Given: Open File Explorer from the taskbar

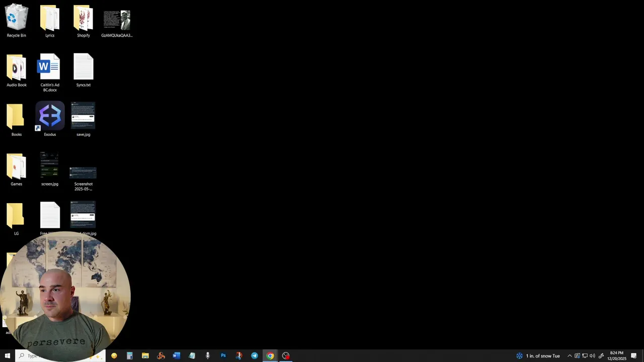Looking at the screenshot, I should (145, 355).
